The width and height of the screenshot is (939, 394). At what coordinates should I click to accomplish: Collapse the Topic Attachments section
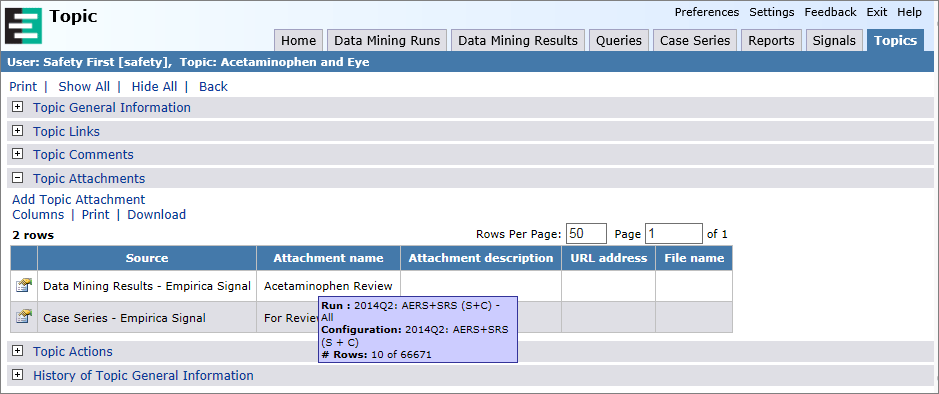[18, 178]
